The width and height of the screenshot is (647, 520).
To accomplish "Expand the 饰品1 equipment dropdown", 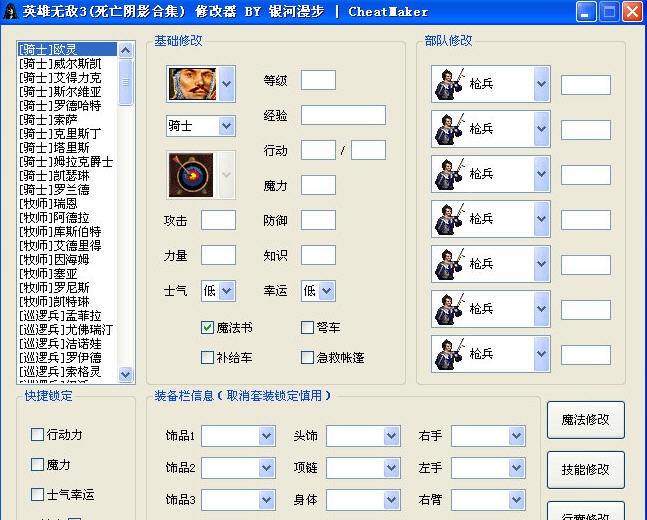I will [267, 436].
